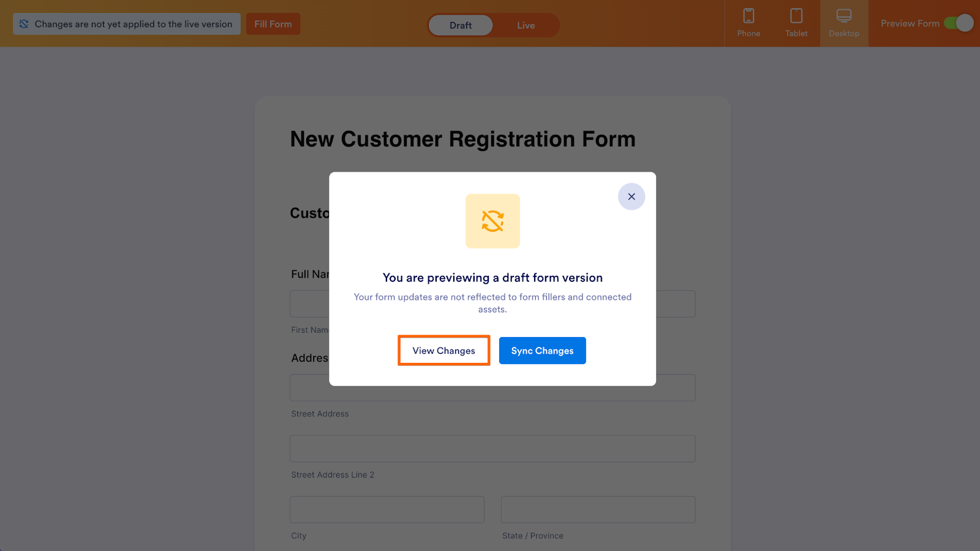Viewport: 980px width, 551px height.
Task: Switch to Tablet preview mode
Action: (796, 23)
